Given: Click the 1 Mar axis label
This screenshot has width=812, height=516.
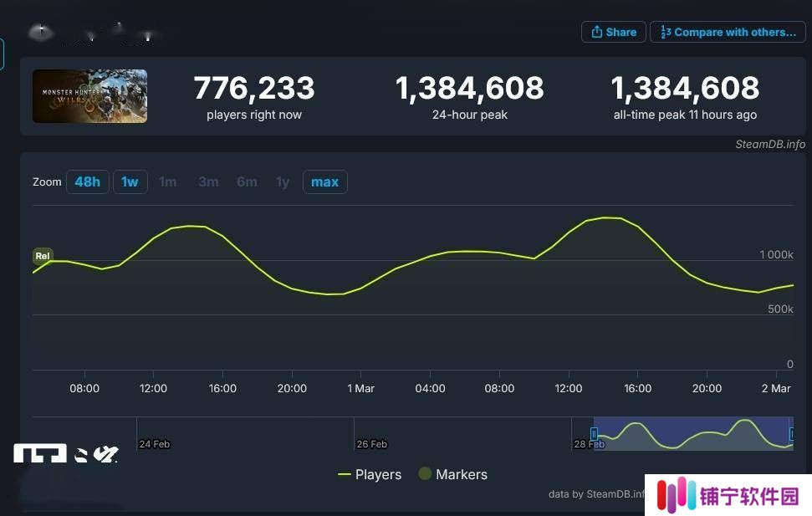Looking at the screenshot, I should (x=361, y=389).
